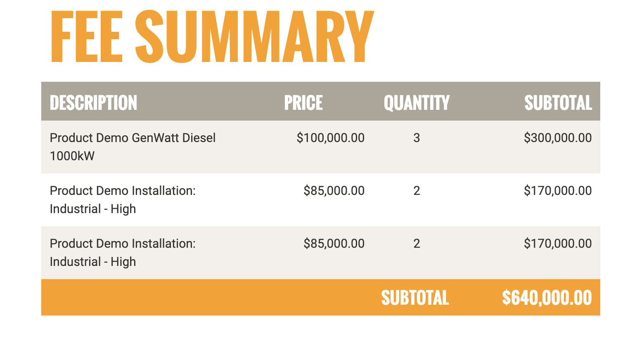Select the third row Product Demo Installation description
Screen dimensions: 644x351
pyautogui.click(x=123, y=252)
